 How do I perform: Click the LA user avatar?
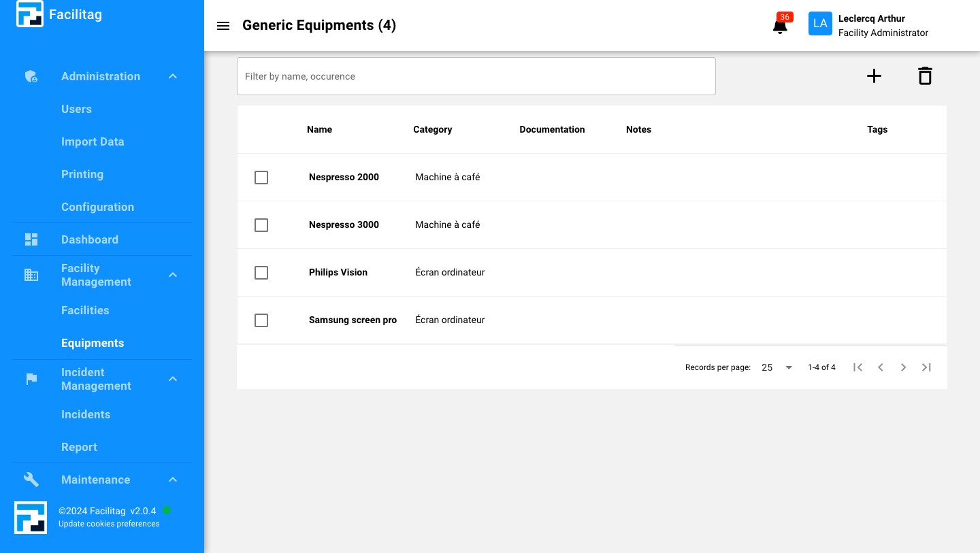point(820,24)
